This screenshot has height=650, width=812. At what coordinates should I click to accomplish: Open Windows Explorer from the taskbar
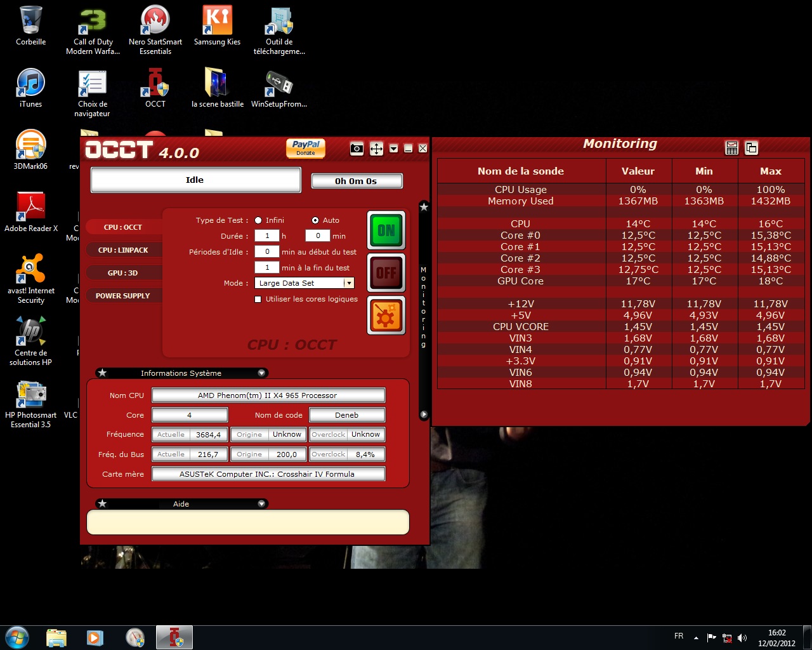(56, 637)
